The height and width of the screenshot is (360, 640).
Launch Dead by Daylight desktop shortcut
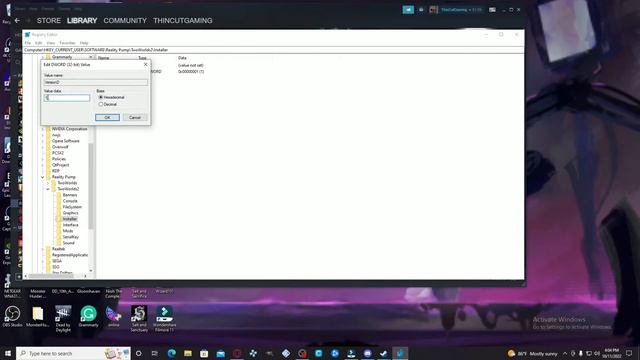coord(63,318)
